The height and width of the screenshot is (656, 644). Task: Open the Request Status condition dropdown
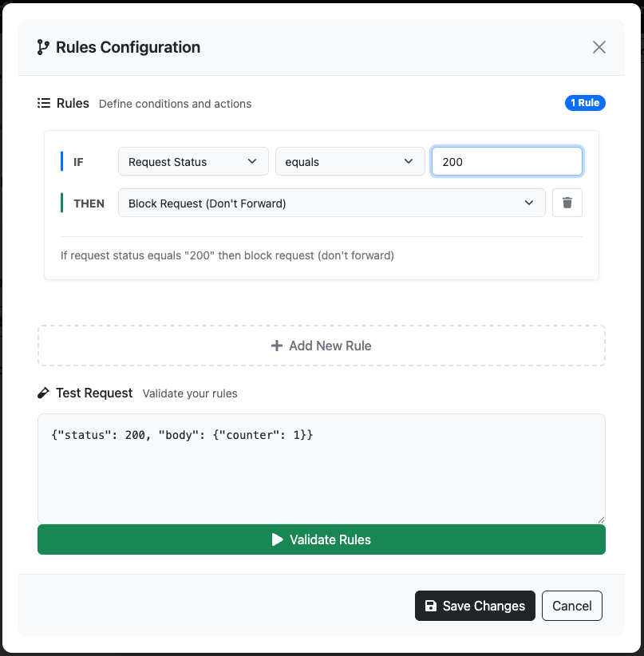pyautogui.click(x=193, y=160)
